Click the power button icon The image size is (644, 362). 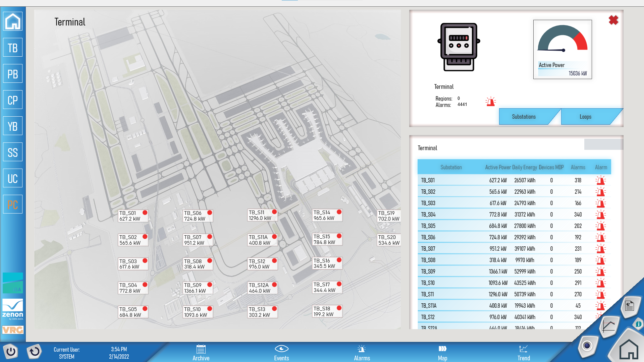pyautogui.click(x=11, y=352)
